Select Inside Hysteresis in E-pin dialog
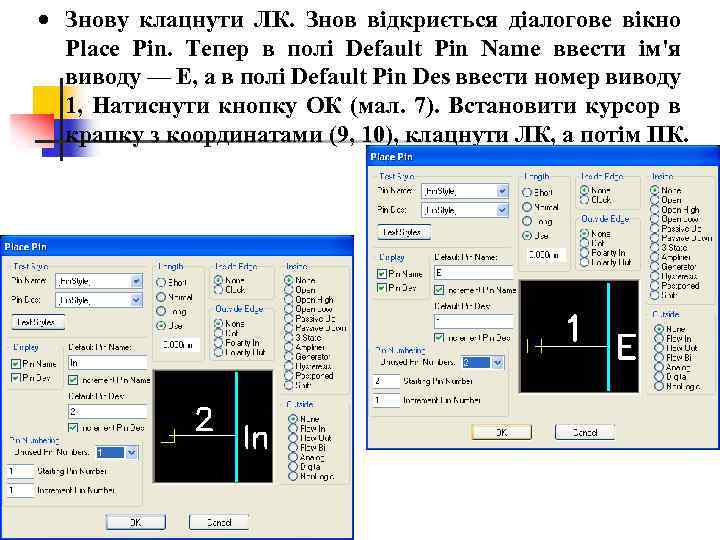Viewport: 720px width, 540px height. pyautogui.click(x=655, y=276)
